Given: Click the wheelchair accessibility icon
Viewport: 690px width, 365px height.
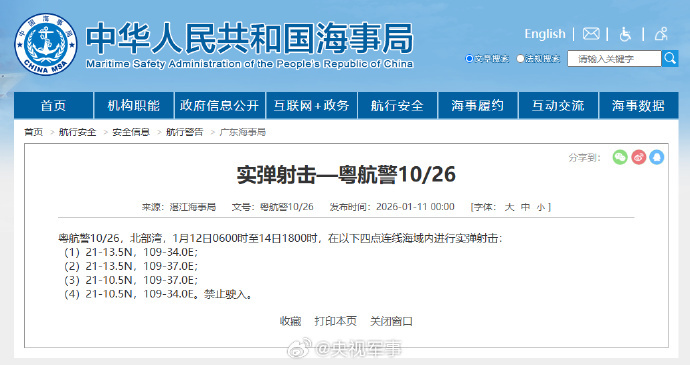Looking at the screenshot, I should point(625,34).
